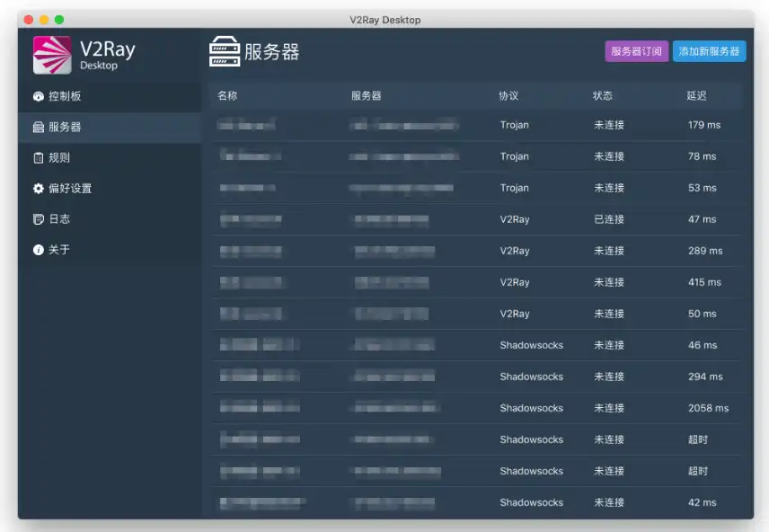Click the V2Ray Desktop logo icon

click(52, 55)
